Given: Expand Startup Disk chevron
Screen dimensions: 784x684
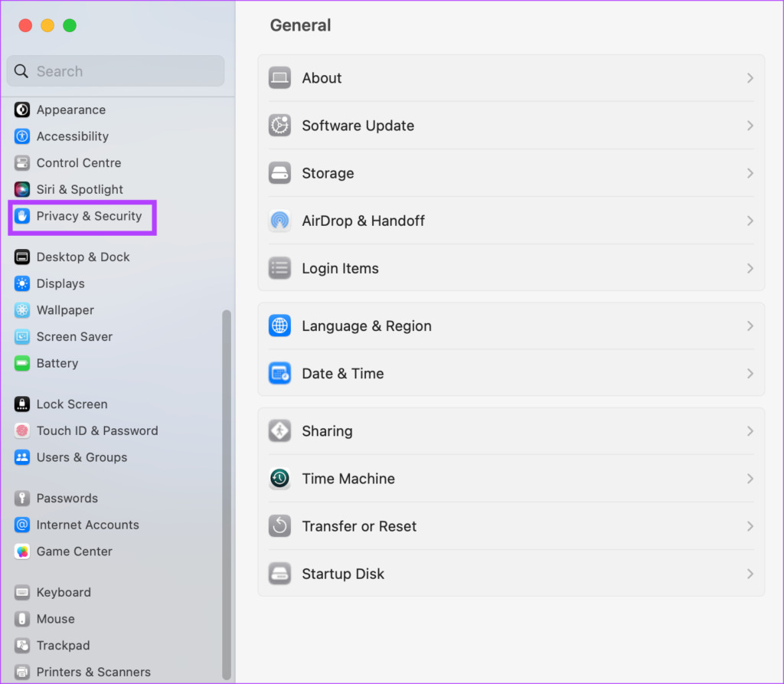Looking at the screenshot, I should tap(750, 574).
